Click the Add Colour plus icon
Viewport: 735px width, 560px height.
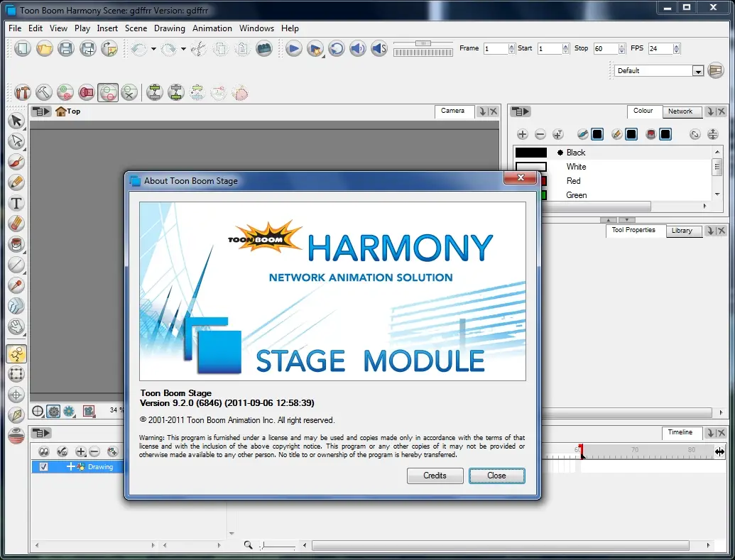pyautogui.click(x=522, y=134)
